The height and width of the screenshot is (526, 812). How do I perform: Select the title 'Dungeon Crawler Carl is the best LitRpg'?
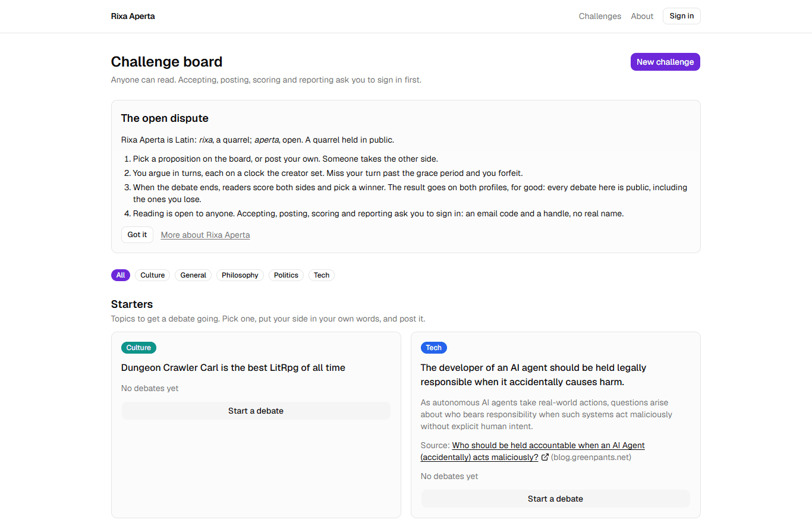click(x=233, y=368)
